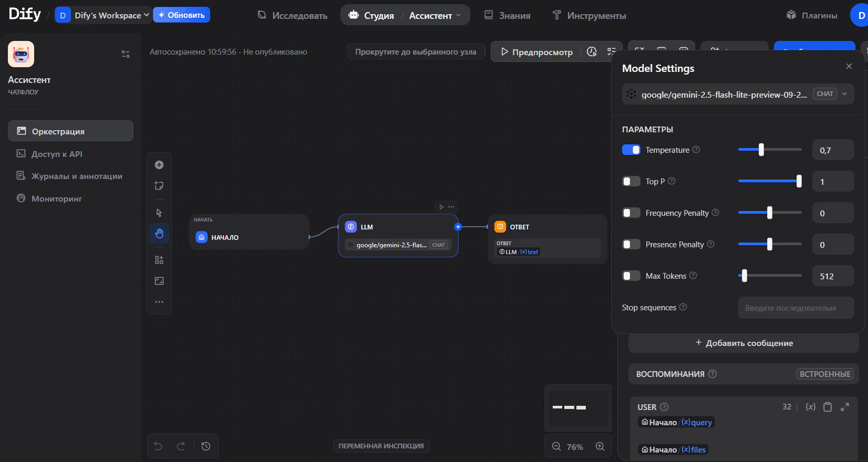Open the more options ellipsis in toolbar

pos(159,302)
